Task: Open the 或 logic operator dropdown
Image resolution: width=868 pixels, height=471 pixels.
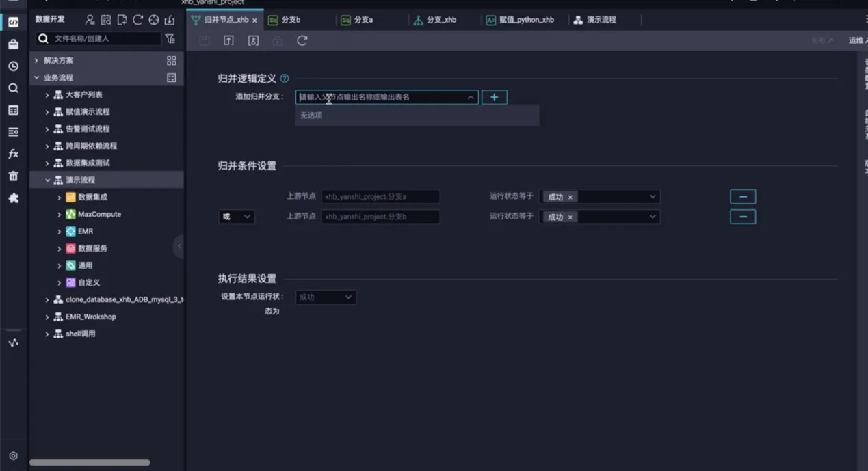Action: pyautogui.click(x=236, y=217)
